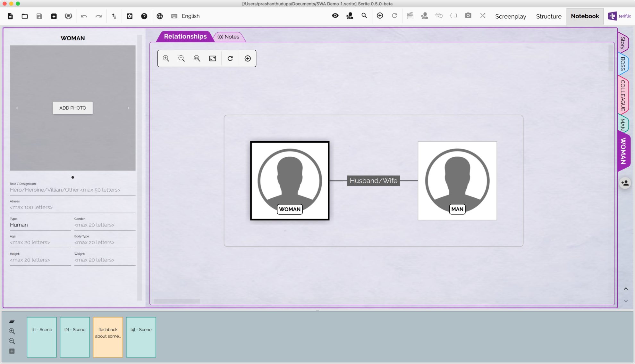The width and height of the screenshot is (635, 364).
Task: Refresh the relationships graph layout
Action: click(230, 58)
